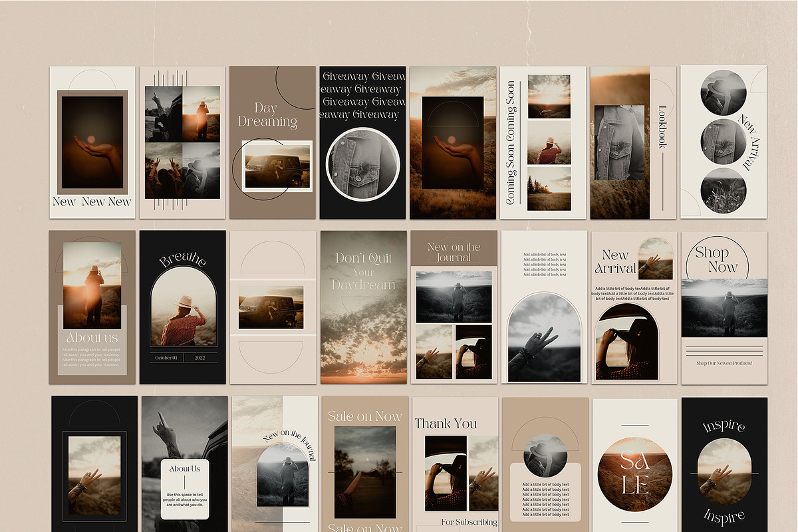The image size is (798, 532).
Task: Select the black 'Giveaway' denim jacket template
Action: click(x=362, y=142)
